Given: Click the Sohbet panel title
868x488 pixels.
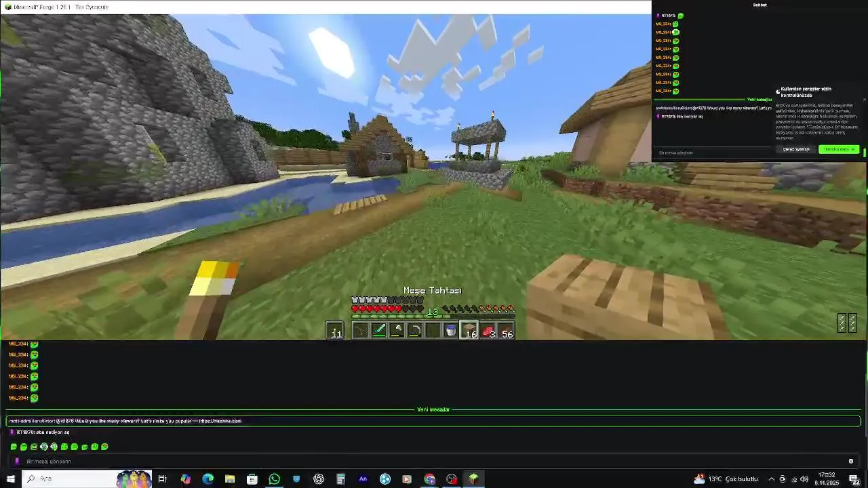Looking at the screenshot, I should point(759,5).
